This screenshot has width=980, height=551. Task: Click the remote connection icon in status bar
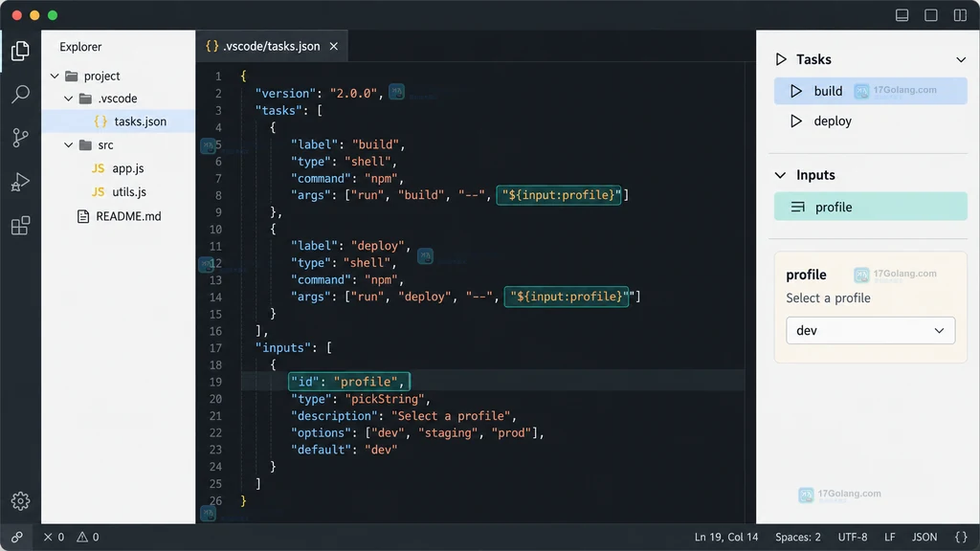17,538
